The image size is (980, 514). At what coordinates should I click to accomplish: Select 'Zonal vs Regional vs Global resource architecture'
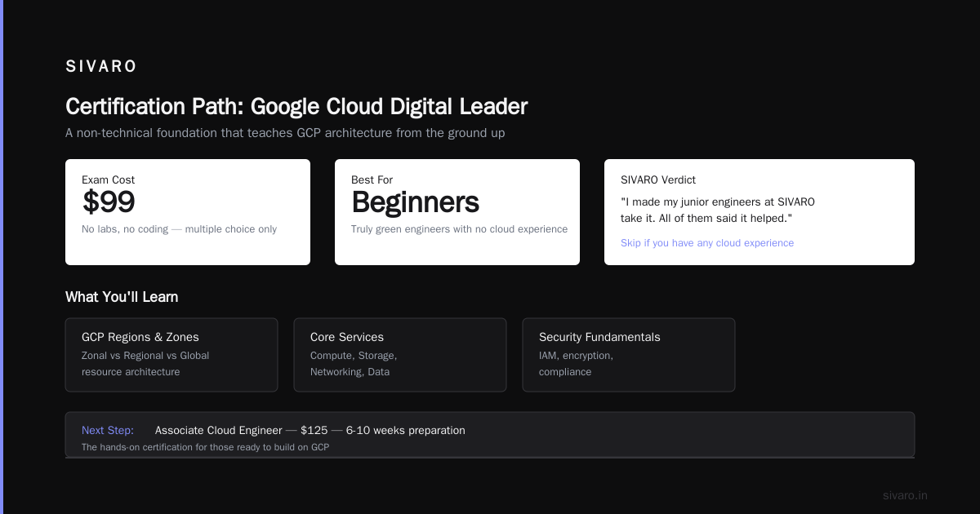point(145,364)
